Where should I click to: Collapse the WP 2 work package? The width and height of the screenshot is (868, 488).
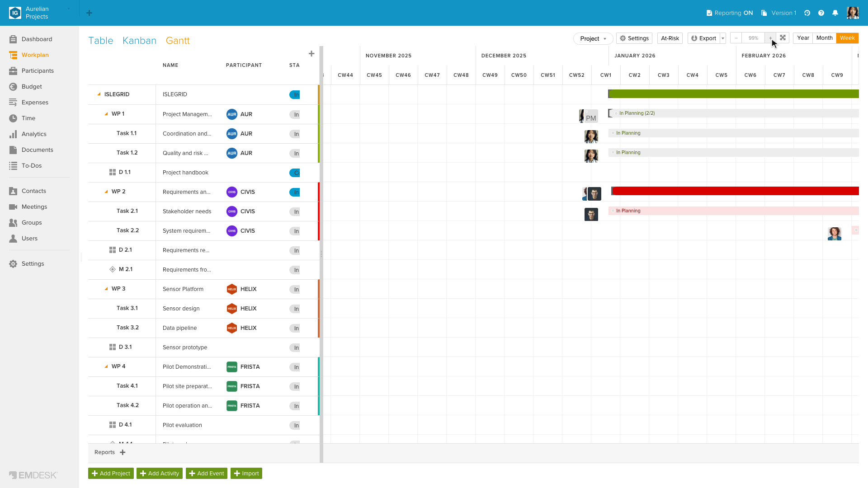(106, 192)
